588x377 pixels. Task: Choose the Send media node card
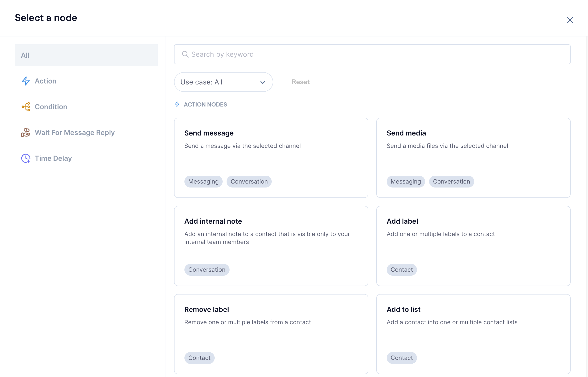(x=473, y=158)
